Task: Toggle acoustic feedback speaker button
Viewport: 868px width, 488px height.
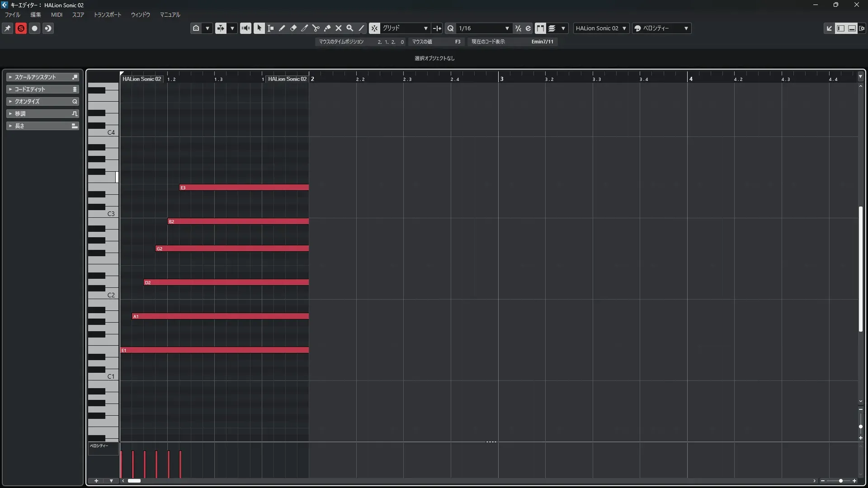Action: [x=245, y=28]
